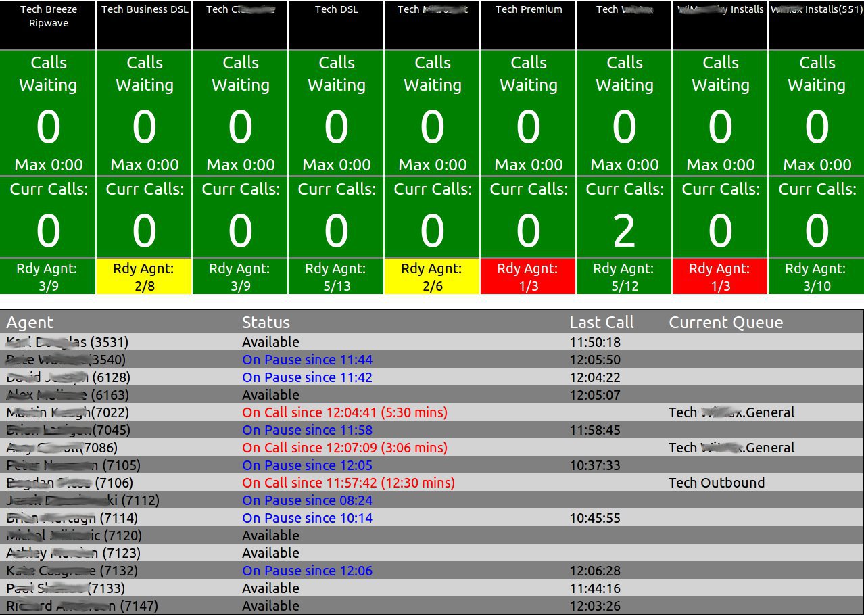
Task: Click status 'On Pause since 08:24'
Action: click(x=307, y=500)
